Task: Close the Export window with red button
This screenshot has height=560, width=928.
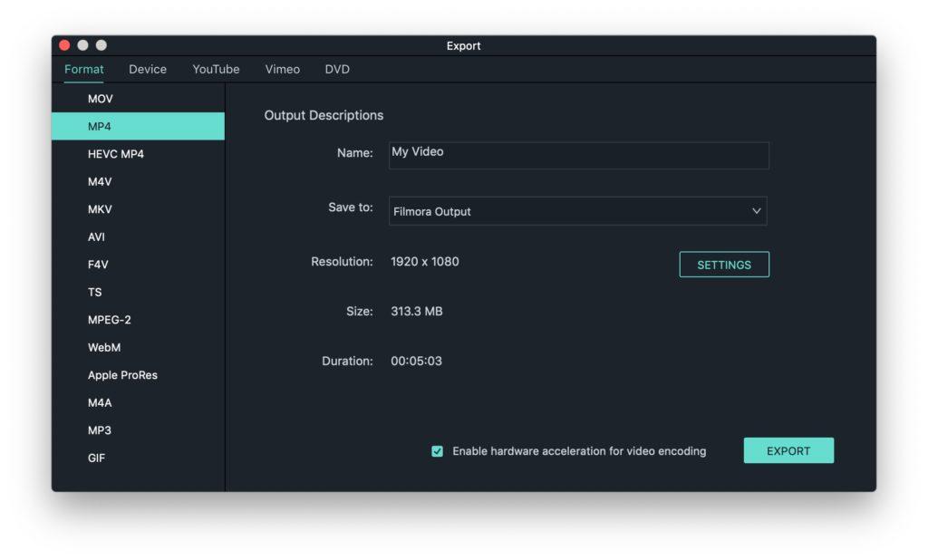Action: coord(64,45)
